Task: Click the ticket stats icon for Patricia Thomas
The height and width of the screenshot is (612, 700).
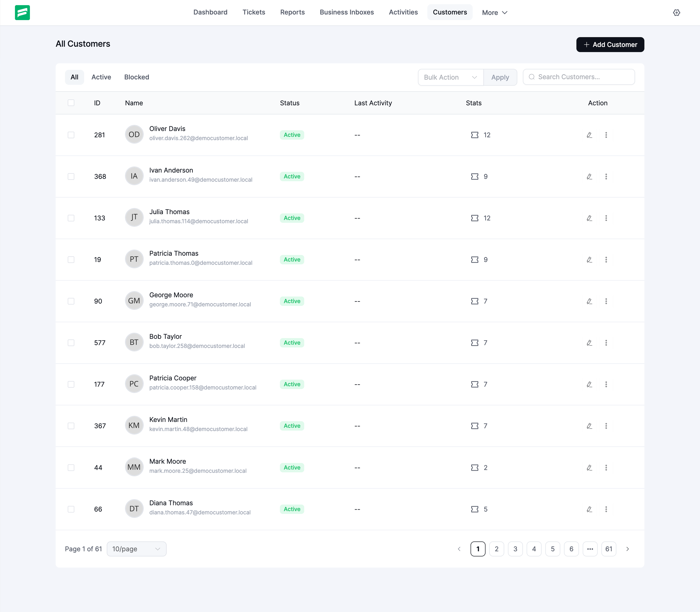Action: pos(474,260)
